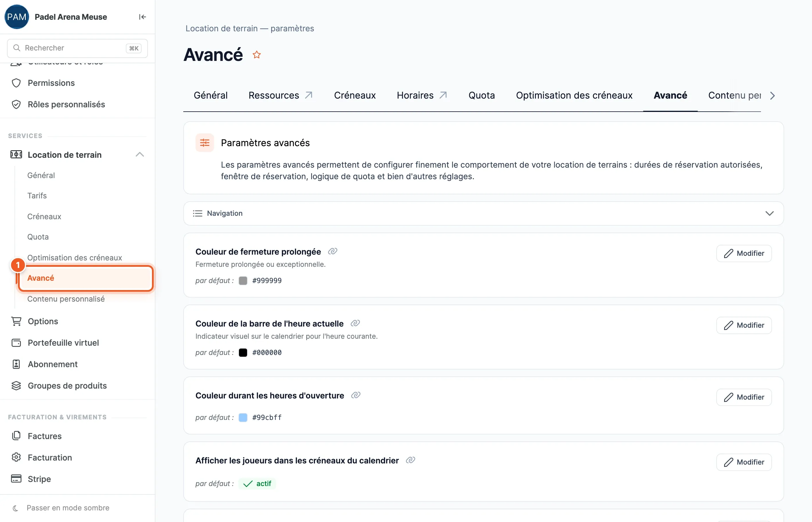Click the ⌘K shortcut badge
Image resolution: width=812 pixels, height=522 pixels.
click(x=133, y=48)
